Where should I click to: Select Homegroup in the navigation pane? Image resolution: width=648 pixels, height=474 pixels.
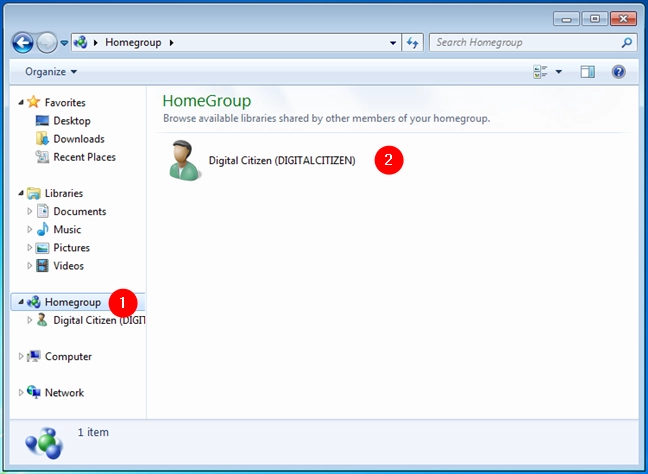pyautogui.click(x=73, y=302)
